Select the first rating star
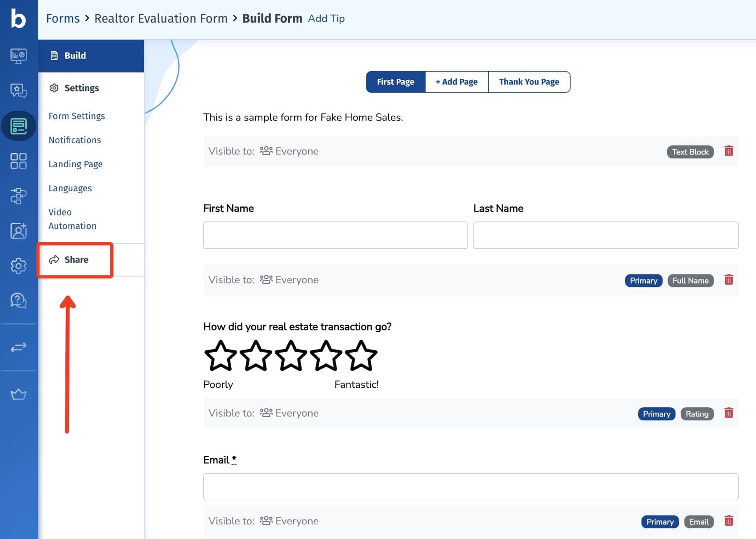Image resolution: width=756 pixels, height=539 pixels. [x=220, y=356]
